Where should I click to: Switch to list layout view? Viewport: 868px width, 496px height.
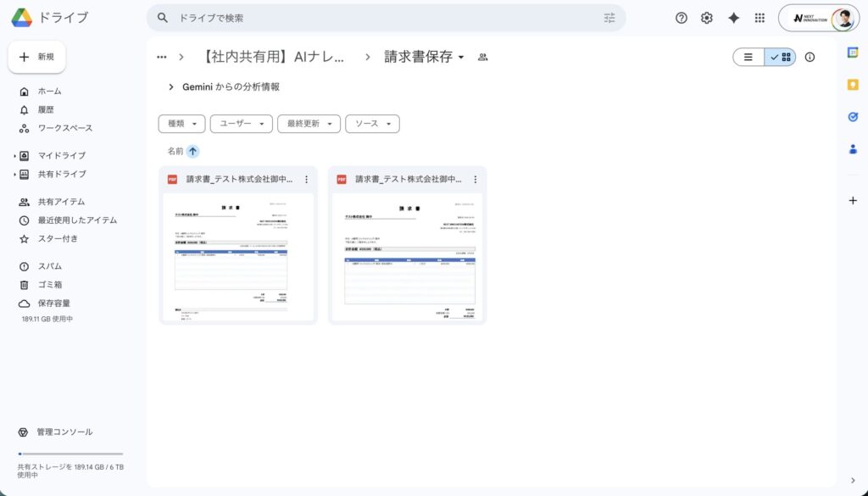[x=748, y=57]
